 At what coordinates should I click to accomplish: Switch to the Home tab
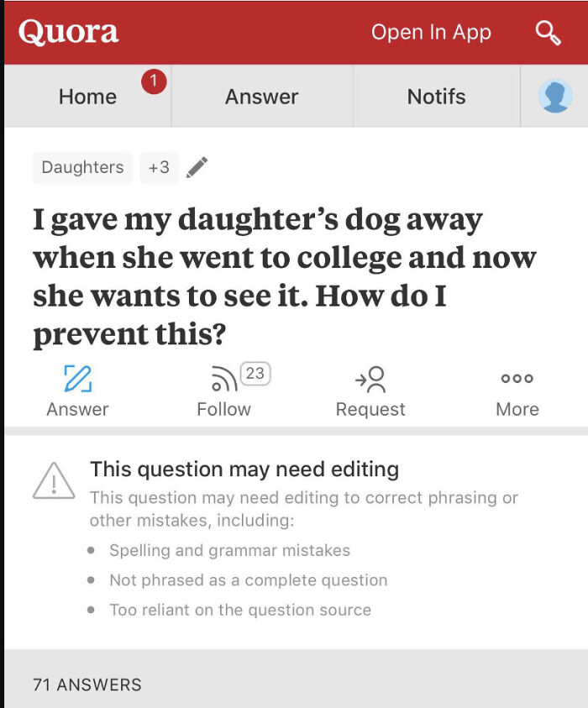coord(87,97)
